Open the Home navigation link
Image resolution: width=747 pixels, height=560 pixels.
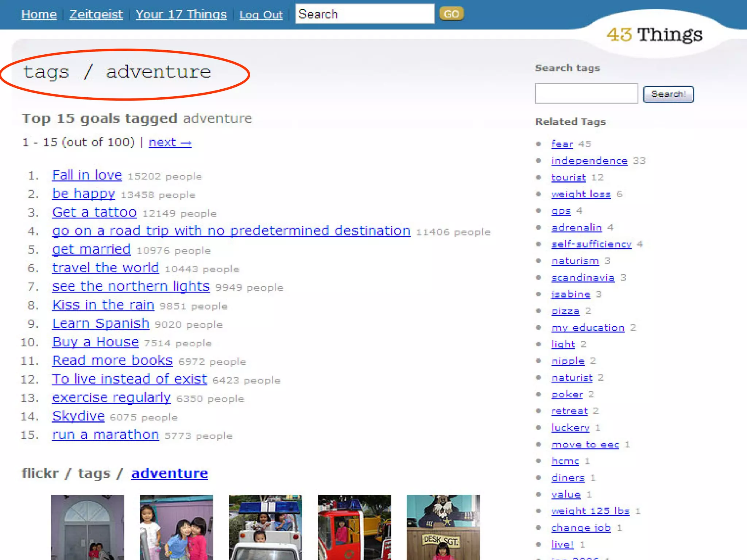pos(39,15)
